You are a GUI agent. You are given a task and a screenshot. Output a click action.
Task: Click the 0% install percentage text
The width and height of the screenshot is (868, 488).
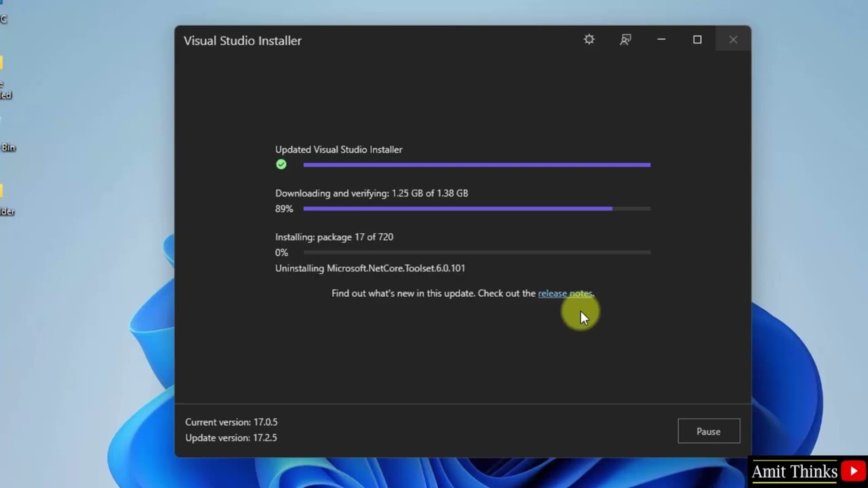pos(281,253)
